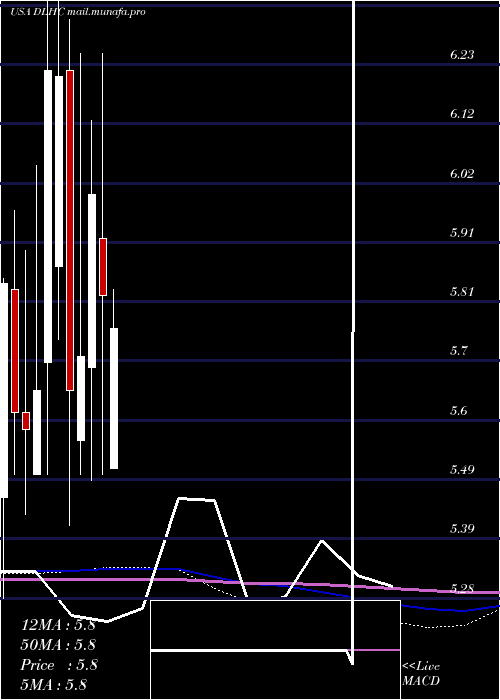The height and width of the screenshot is (700, 500).
Task: Click the 'Price : 5.8' legend text
Action: point(58,665)
